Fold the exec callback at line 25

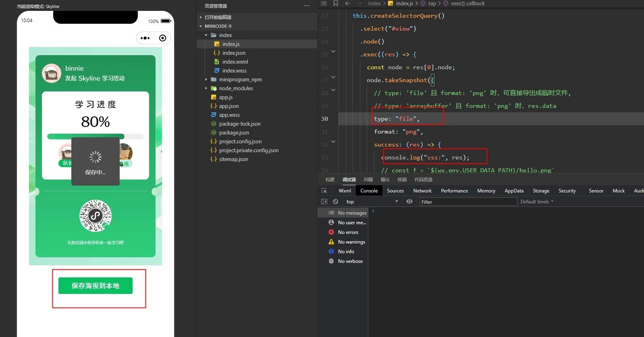point(333,52)
